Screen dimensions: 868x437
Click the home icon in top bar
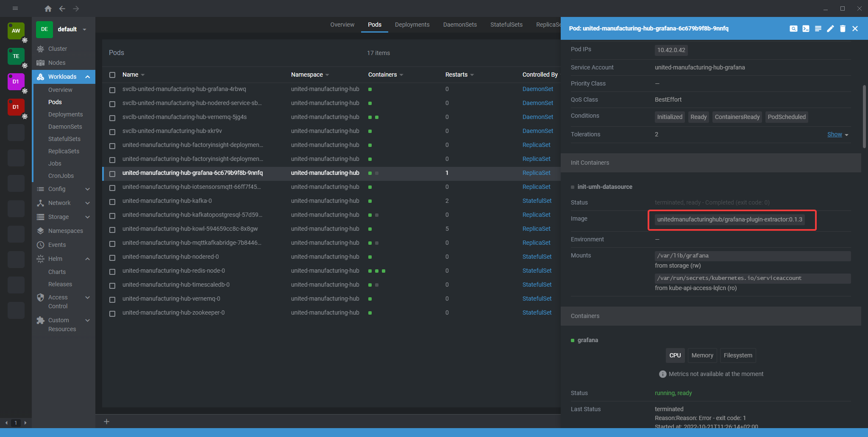tap(48, 8)
